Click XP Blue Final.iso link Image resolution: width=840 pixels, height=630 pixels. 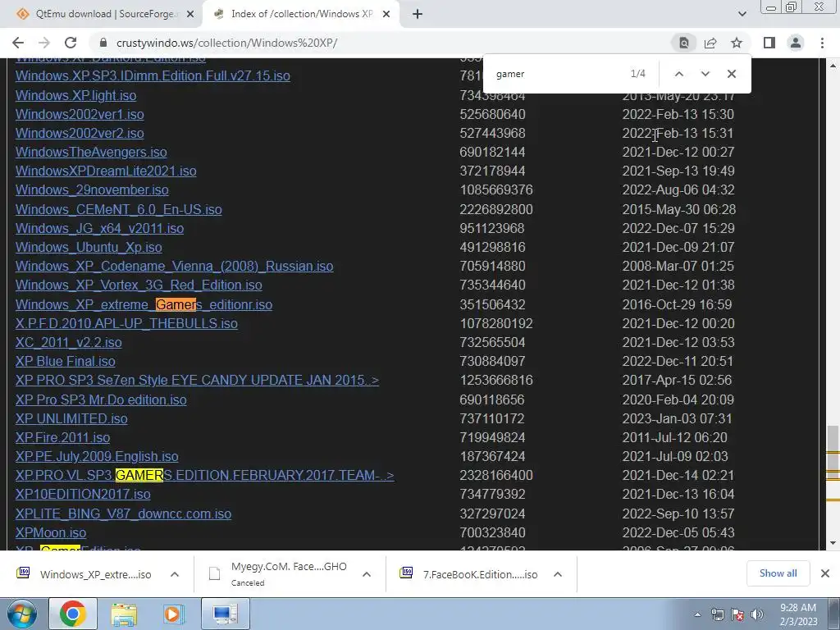(x=65, y=361)
